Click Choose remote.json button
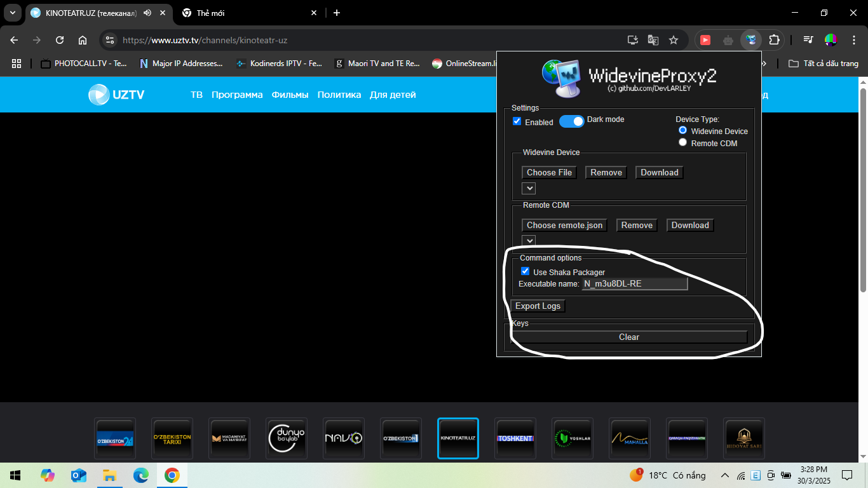 pyautogui.click(x=564, y=225)
